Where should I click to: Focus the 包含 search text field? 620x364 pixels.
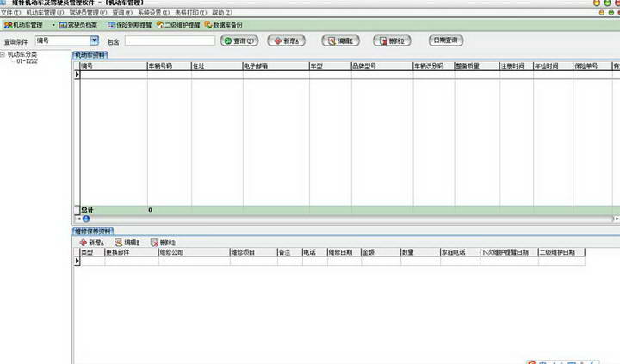(170, 40)
